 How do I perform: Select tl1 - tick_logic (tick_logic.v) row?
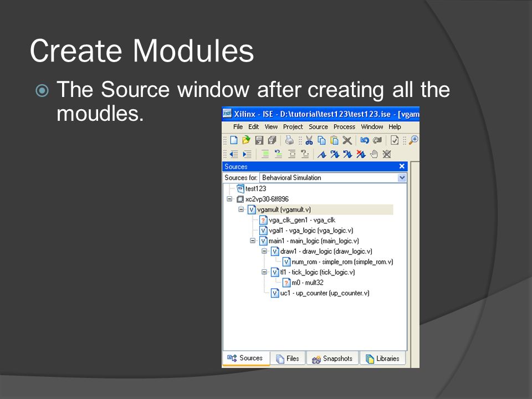313,272
